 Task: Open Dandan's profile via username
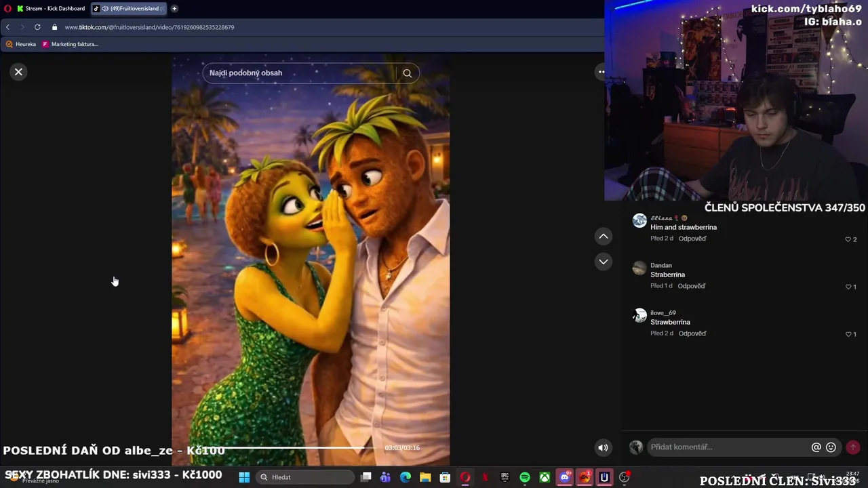click(x=661, y=265)
